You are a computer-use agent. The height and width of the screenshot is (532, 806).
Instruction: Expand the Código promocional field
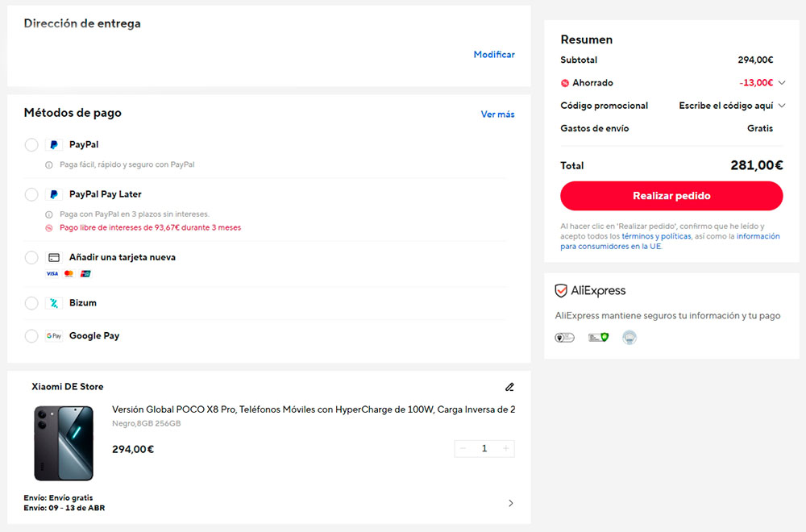tap(729, 106)
